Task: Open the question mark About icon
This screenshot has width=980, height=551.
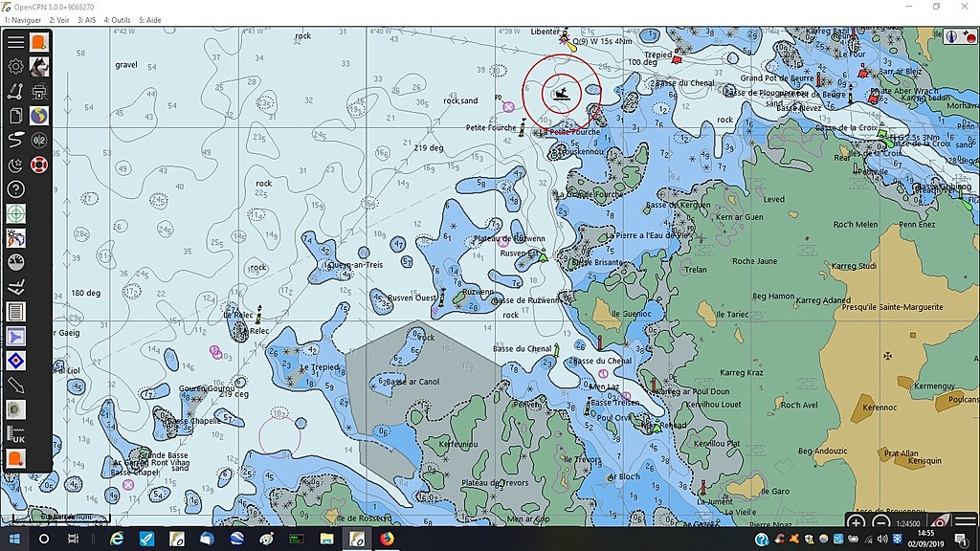Action: 15,189
